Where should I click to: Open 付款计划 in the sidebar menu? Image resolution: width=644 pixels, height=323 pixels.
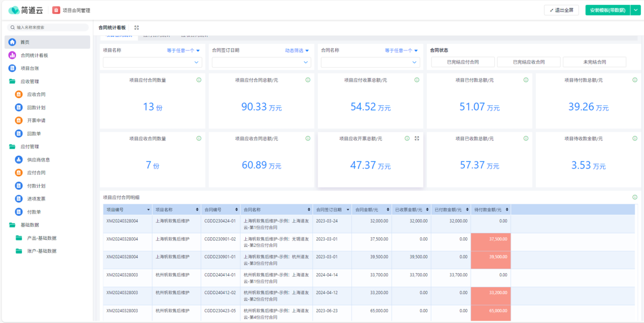36,186
